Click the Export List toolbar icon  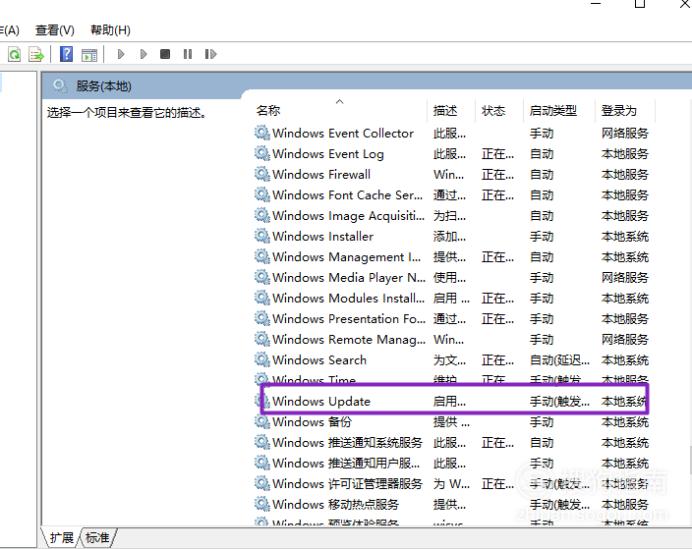(36, 55)
